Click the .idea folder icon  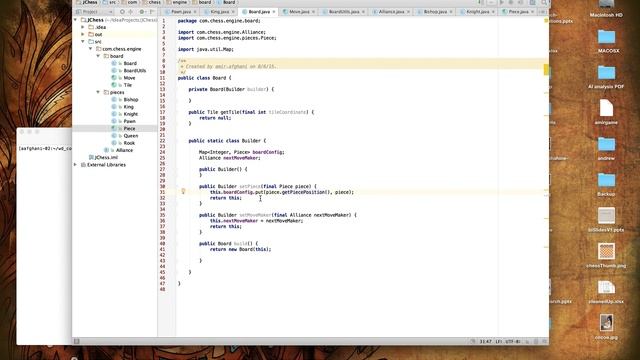91,27
